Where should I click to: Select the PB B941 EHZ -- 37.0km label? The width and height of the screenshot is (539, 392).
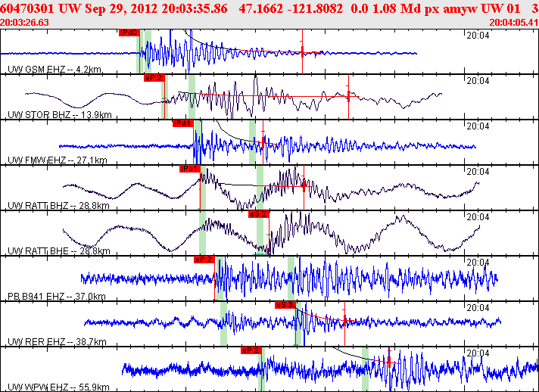pyautogui.click(x=56, y=296)
